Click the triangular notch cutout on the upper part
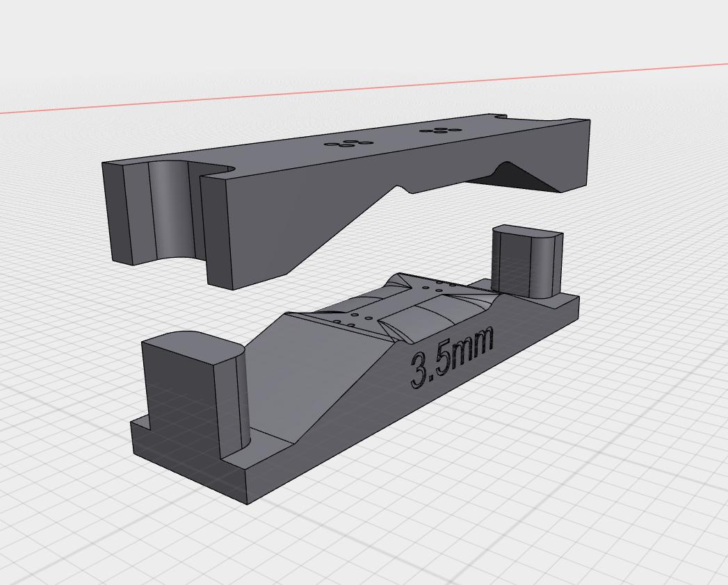728x585 pixels. point(515,177)
